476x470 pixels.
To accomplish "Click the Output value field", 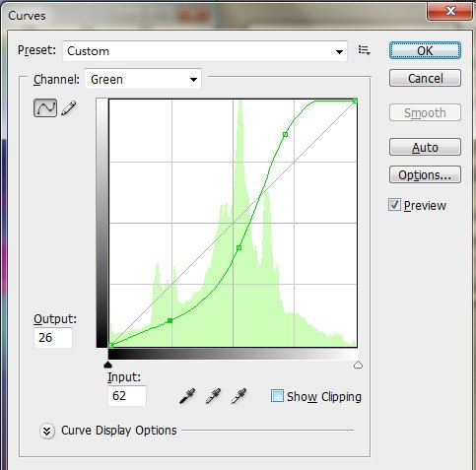I will click(53, 338).
